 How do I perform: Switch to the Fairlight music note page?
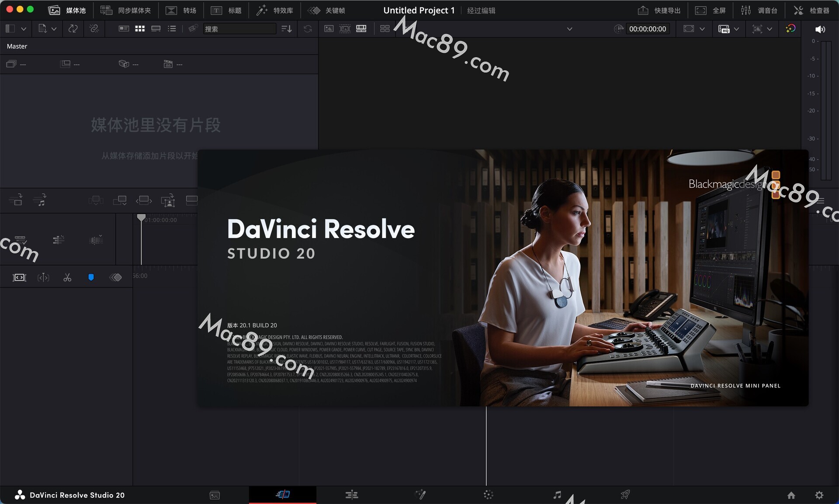tap(557, 494)
